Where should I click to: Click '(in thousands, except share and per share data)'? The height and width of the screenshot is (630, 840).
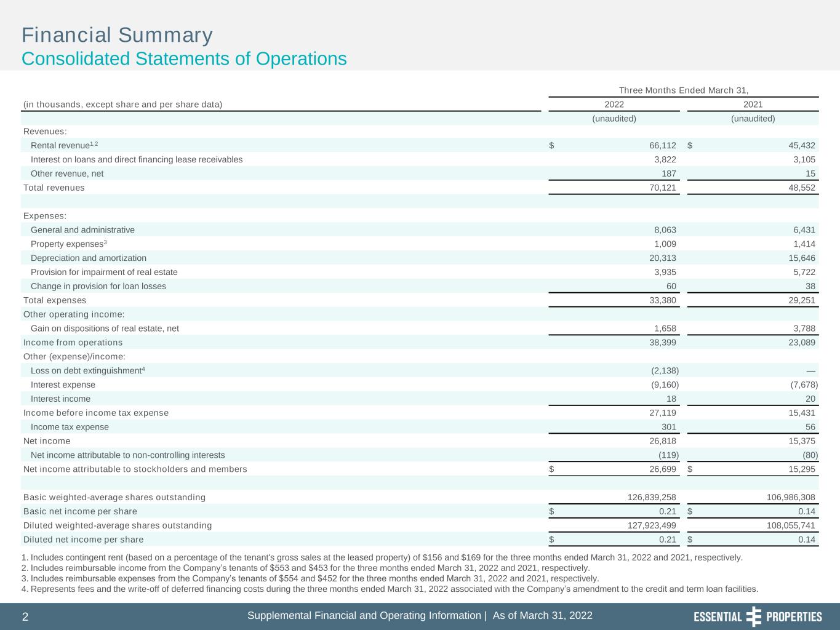[x=123, y=105]
